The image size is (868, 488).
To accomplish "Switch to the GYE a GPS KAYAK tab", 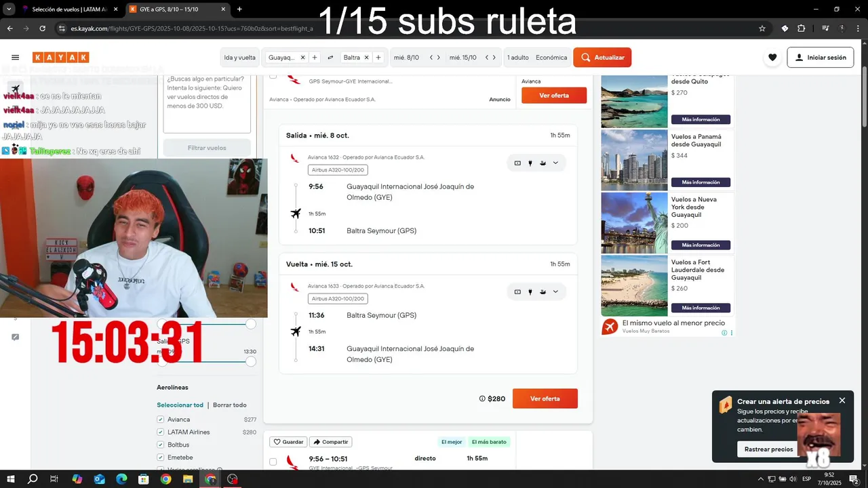I will click(178, 9).
